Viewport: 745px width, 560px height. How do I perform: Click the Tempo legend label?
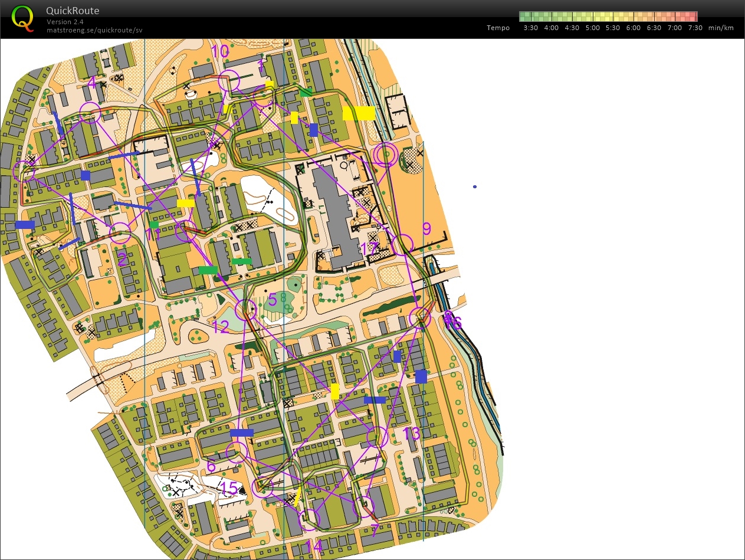click(x=498, y=28)
